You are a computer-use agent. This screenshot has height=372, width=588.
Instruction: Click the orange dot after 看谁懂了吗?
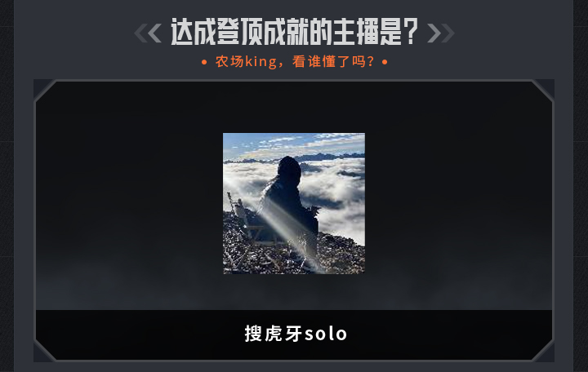coord(385,62)
